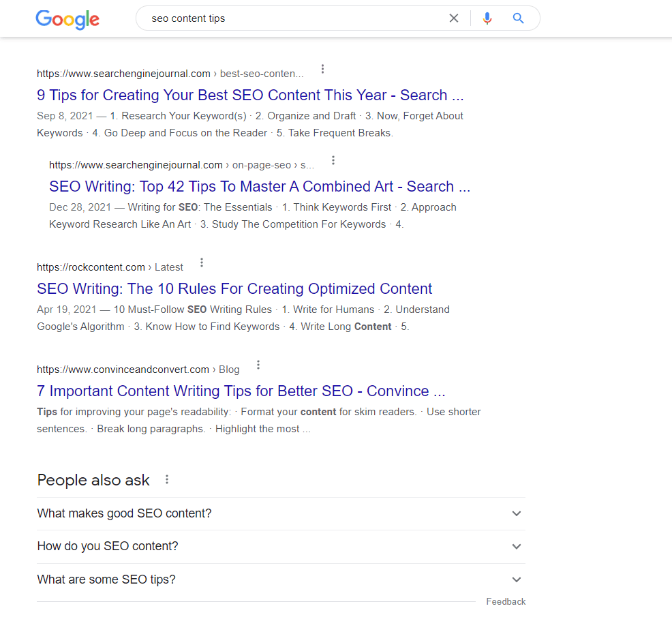Viewport: 672px width, 632px height.
Task: Click the Google logo to return home
Action: (x=67, y=20)
